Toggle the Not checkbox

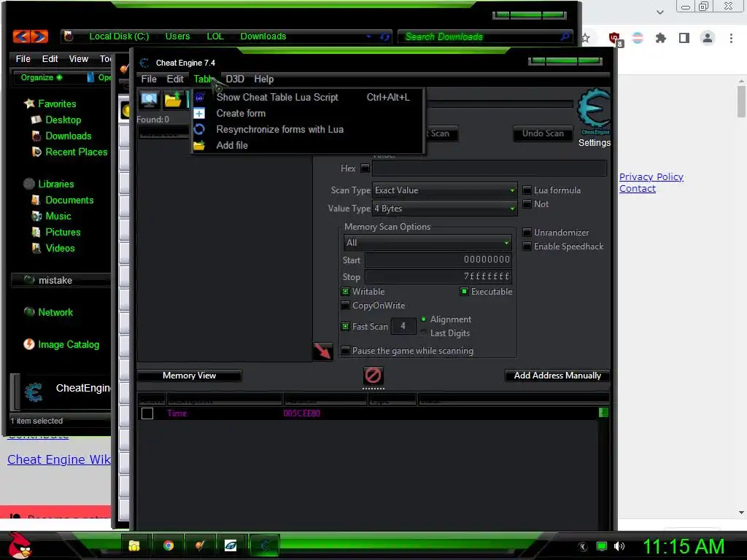527,204
